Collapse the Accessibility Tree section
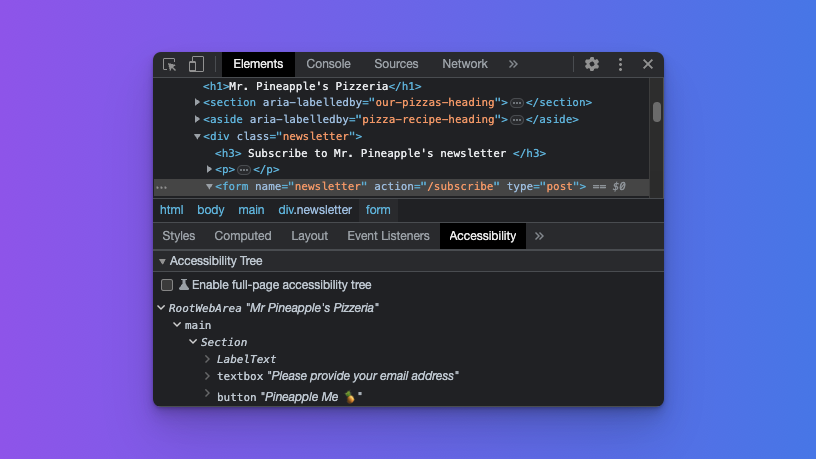 point(162,261)
